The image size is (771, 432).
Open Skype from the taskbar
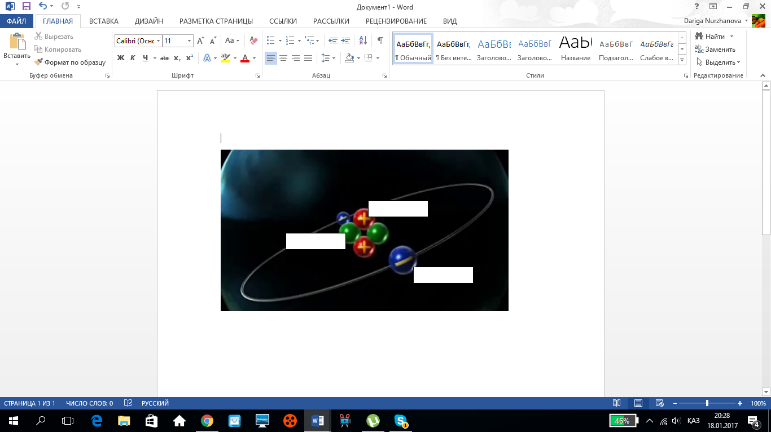pyautogui.click(x=401, y=421)
